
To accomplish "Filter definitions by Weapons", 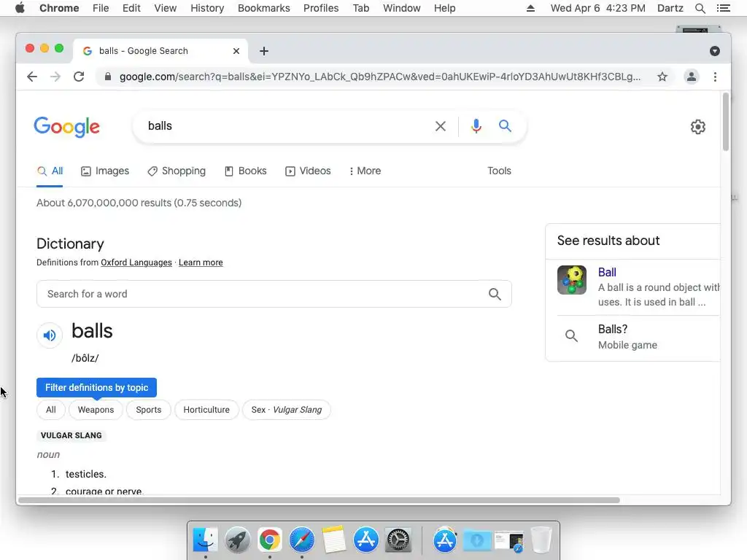I will tap(96, 410).
